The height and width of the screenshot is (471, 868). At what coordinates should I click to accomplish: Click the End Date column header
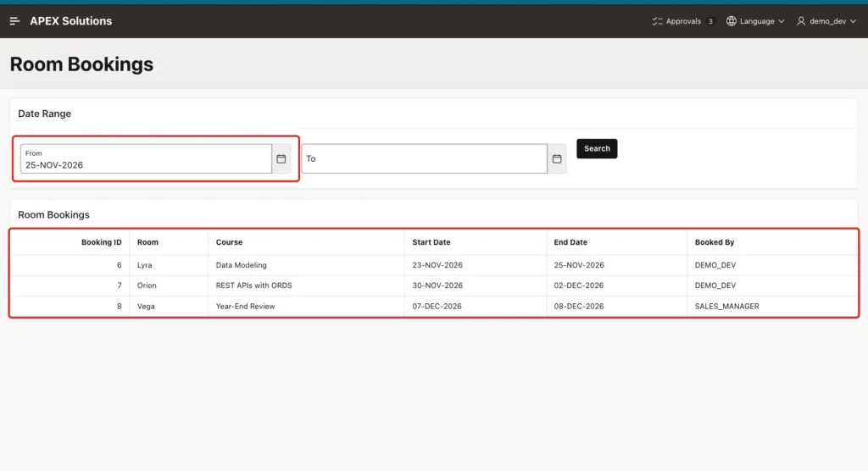(x=570, y=242)
